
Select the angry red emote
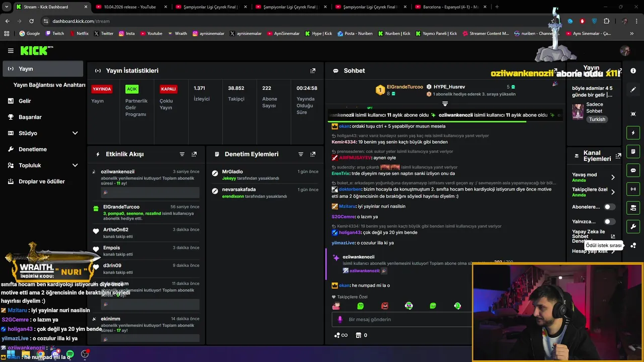coord(385,306)
